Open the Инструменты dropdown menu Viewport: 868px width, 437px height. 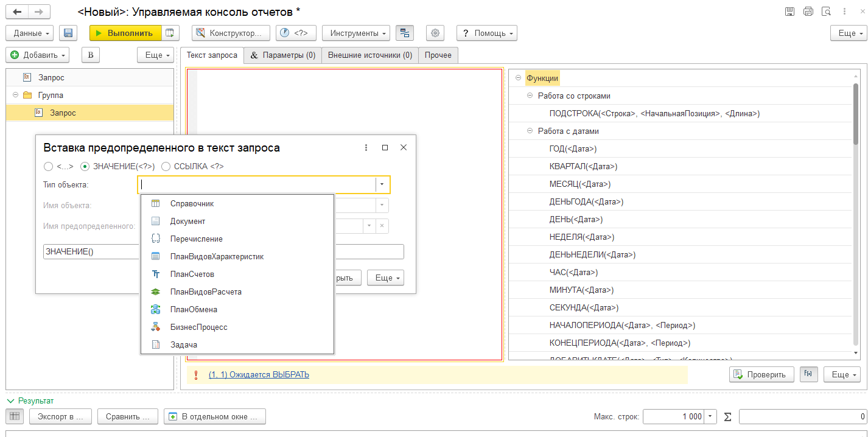coord(355,33)
